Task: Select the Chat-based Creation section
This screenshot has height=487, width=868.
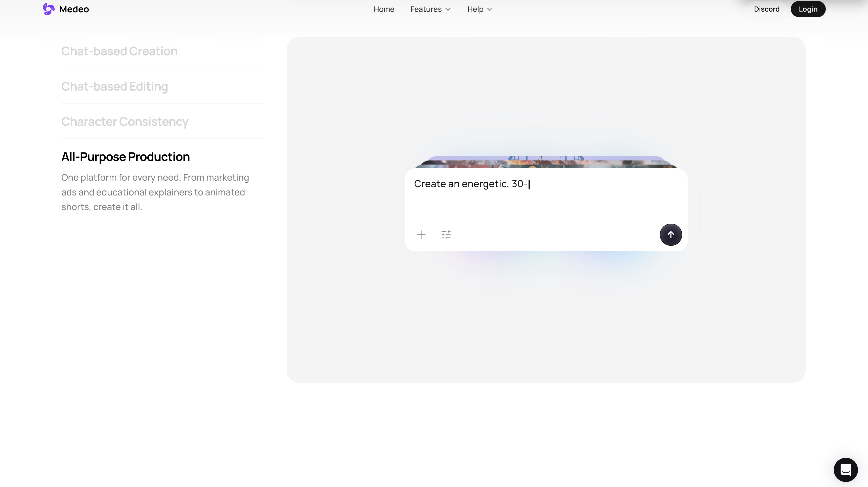Action: [x=119, y=51]
